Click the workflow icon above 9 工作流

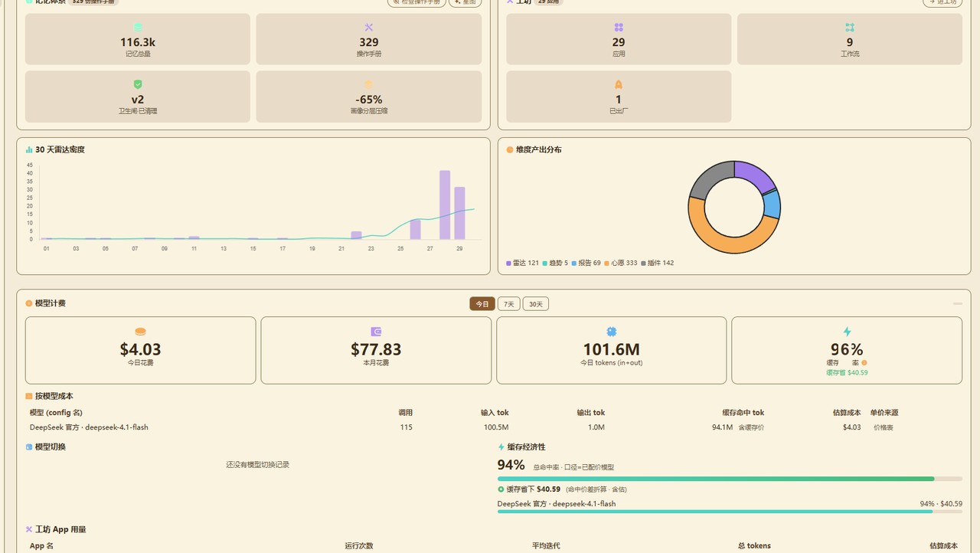(850, 27)
